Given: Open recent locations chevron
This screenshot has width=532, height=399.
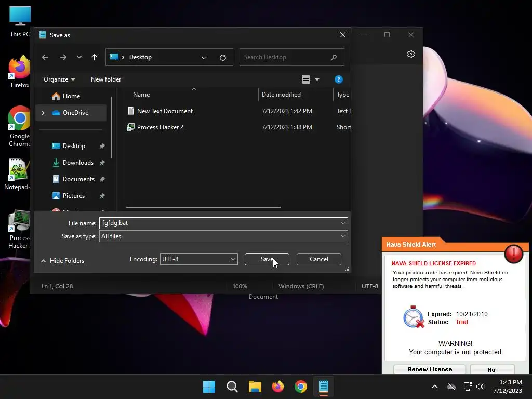Looking at the screenshot, I should tap(79, 57).
